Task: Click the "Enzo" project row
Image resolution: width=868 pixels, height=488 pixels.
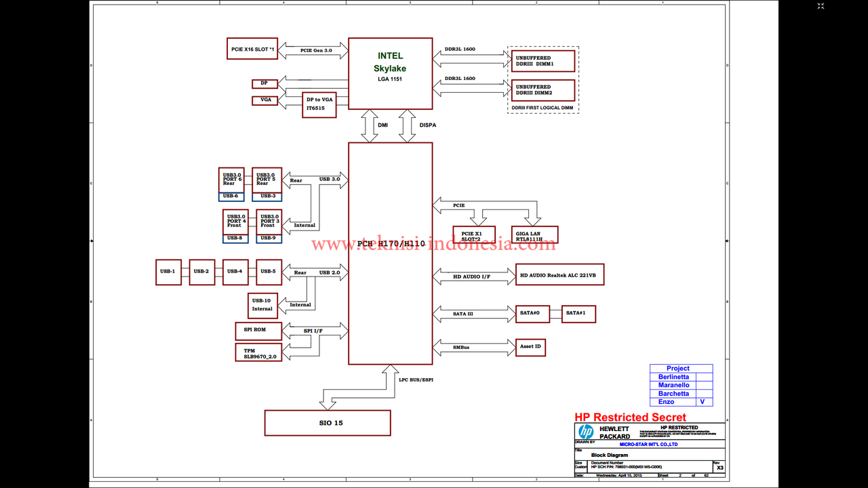Action: [682, 402]
